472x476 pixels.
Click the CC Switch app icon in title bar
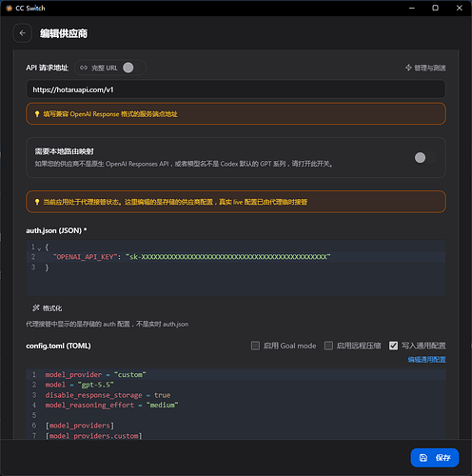point(9,8)
